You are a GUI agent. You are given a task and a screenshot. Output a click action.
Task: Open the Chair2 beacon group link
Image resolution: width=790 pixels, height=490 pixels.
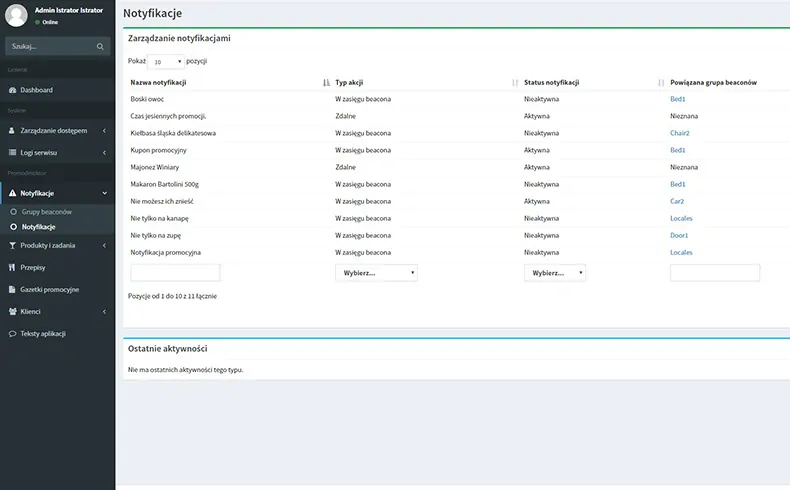click(x=680, y=133)
